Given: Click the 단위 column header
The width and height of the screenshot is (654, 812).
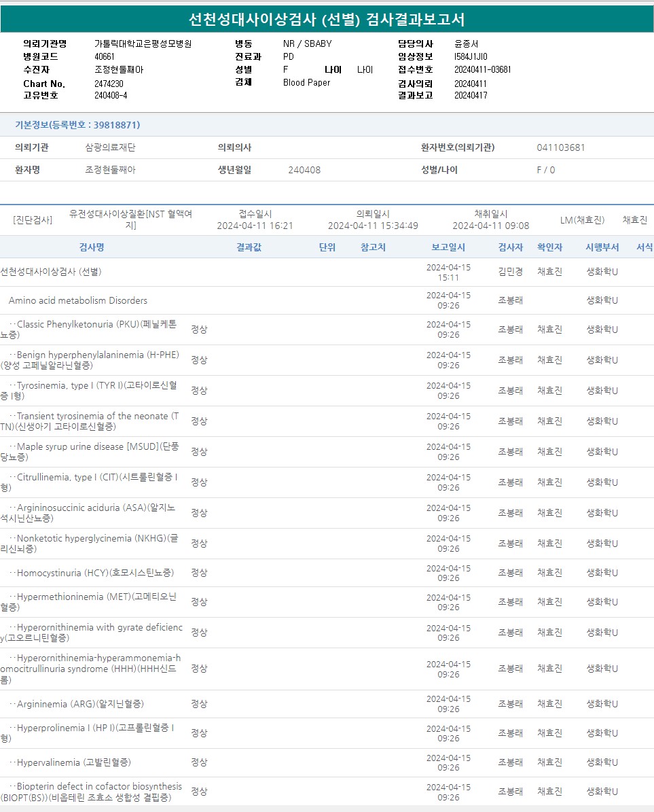Looking at the screenshot, I should pos(327,247).
